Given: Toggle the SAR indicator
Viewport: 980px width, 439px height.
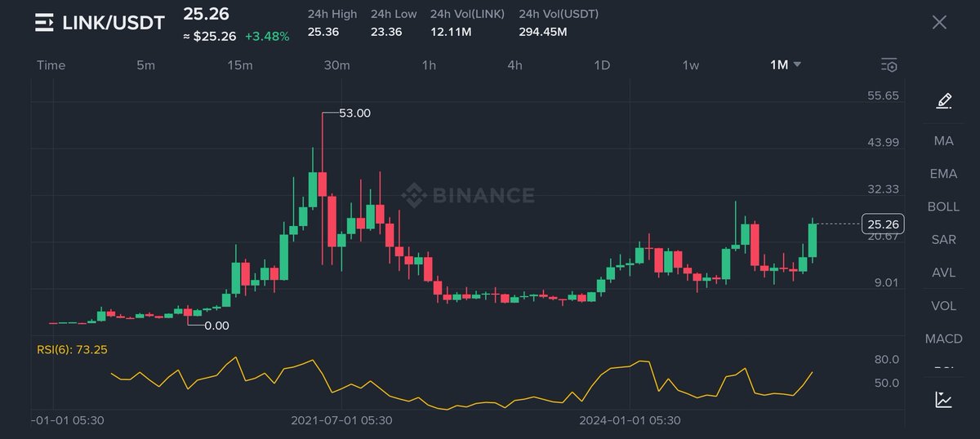Looking at the screenshot, I should [944, 239].
